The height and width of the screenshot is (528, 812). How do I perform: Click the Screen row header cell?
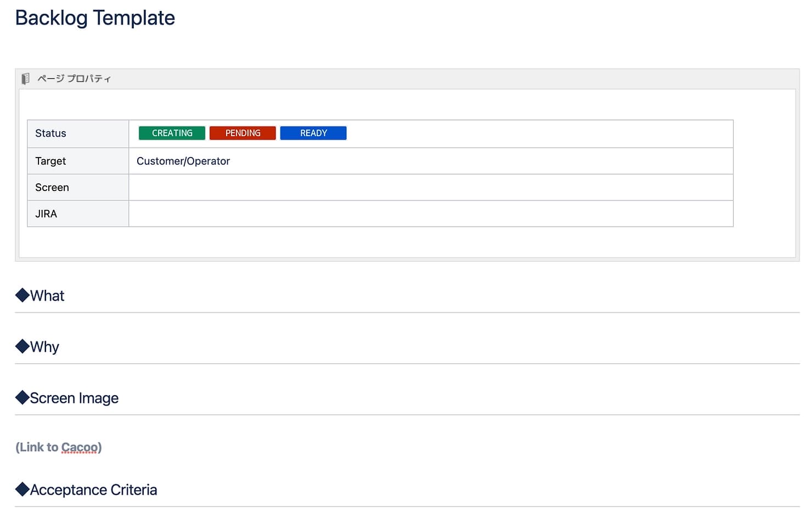78,188
